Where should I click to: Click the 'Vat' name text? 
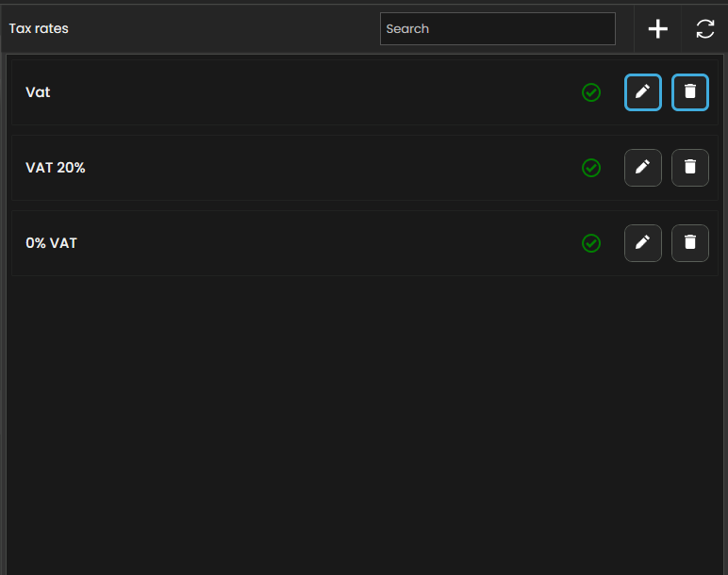click(x=38, y=92)
